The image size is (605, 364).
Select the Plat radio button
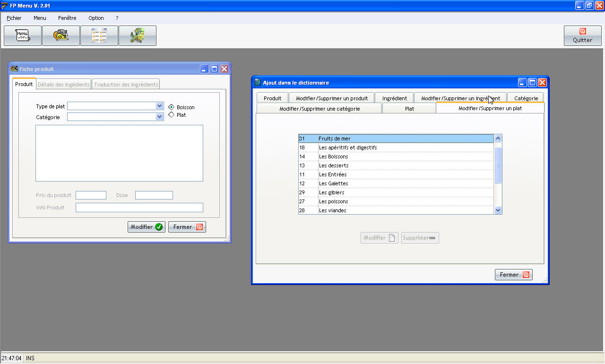[x=171, y=115]
